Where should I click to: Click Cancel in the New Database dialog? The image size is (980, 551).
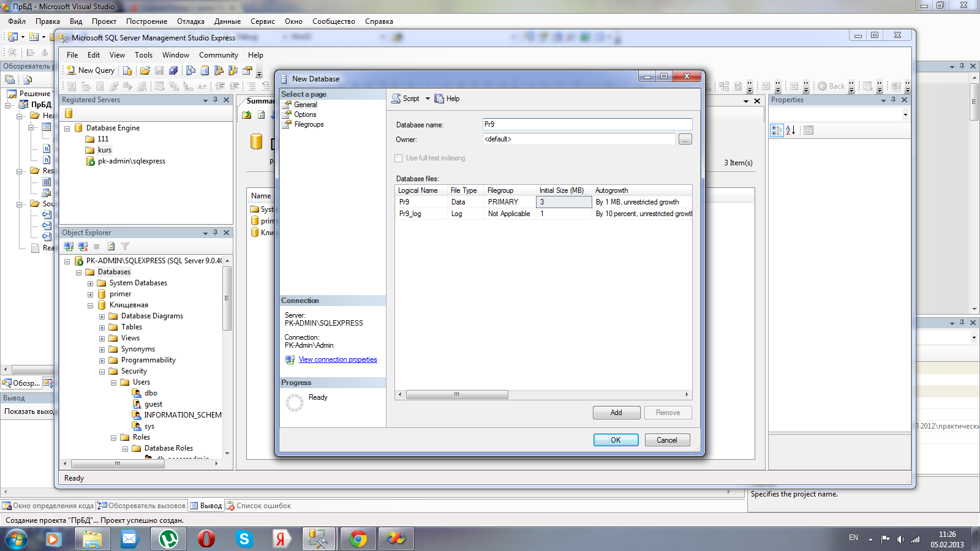click(x=667, y=440)
